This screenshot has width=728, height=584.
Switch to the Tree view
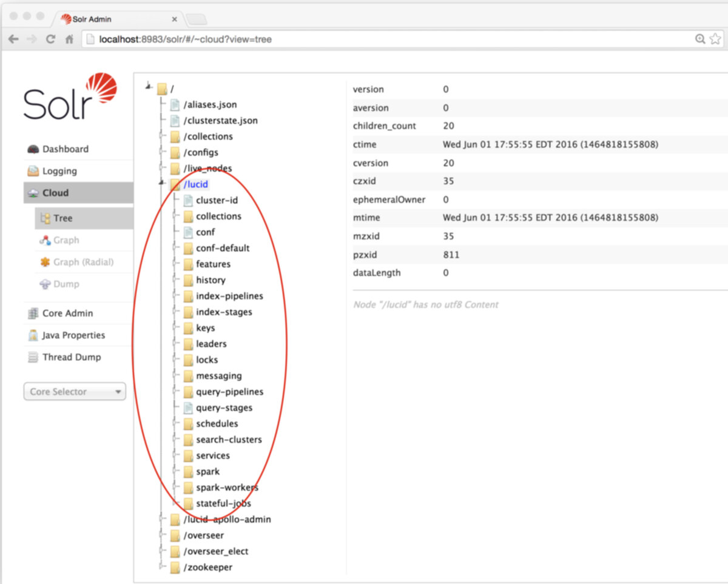point(84,218)
